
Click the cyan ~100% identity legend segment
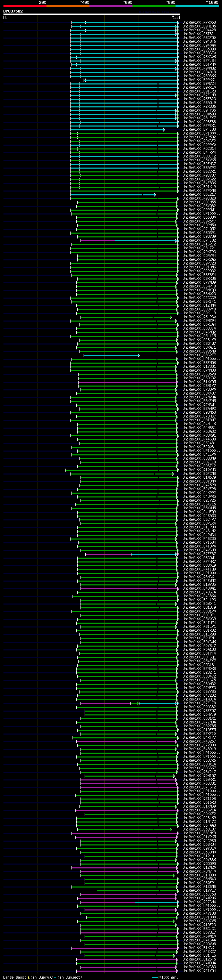[x=197, y=6]
